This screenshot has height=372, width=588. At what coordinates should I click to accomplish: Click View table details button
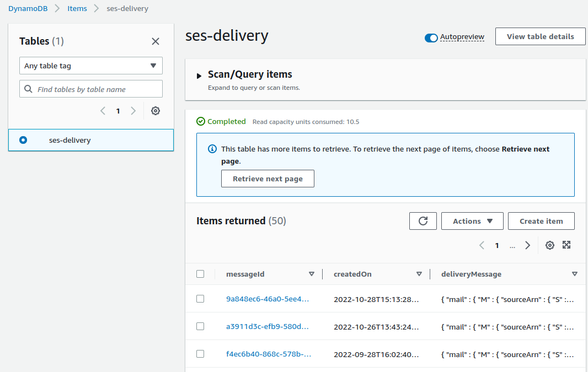541,36
